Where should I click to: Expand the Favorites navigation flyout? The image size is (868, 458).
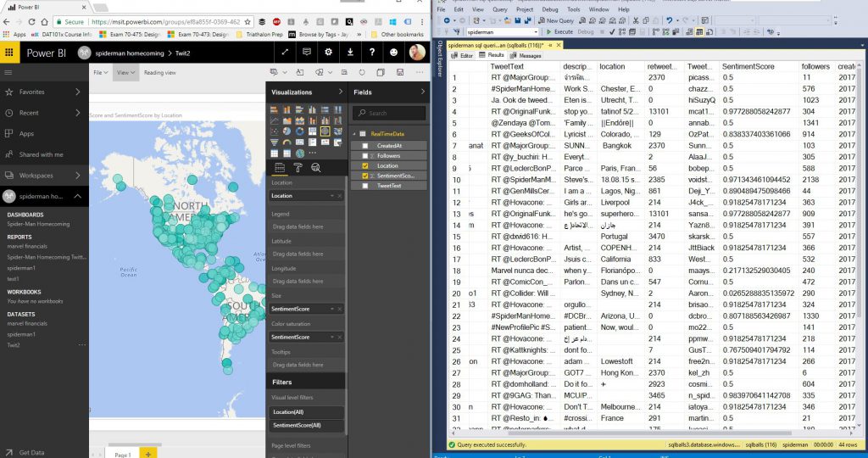click(77, 92)
